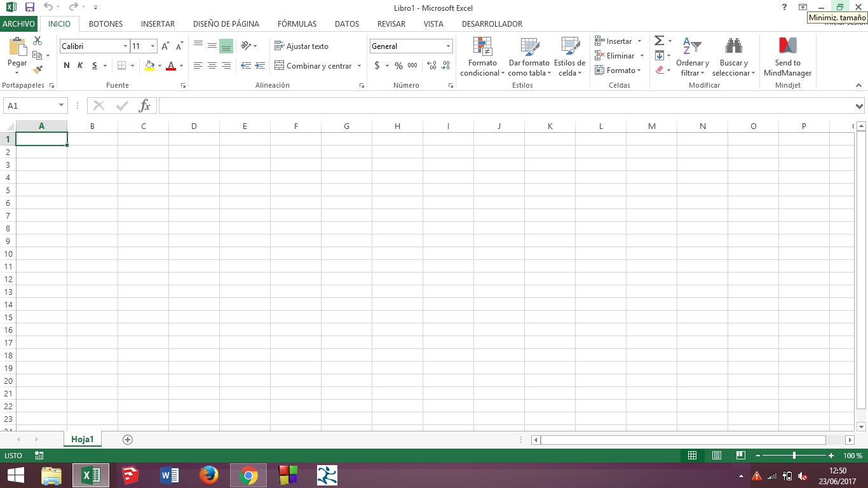The width and height of the screenshot is (868, 488).
Task: Apply yellow fill color bucket
Action: click(149, 65)
